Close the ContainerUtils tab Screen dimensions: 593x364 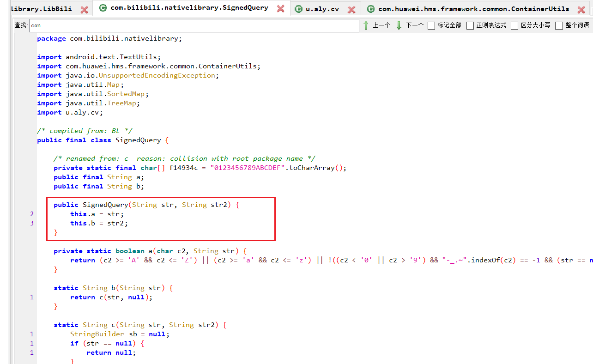(x=581, y=10)
